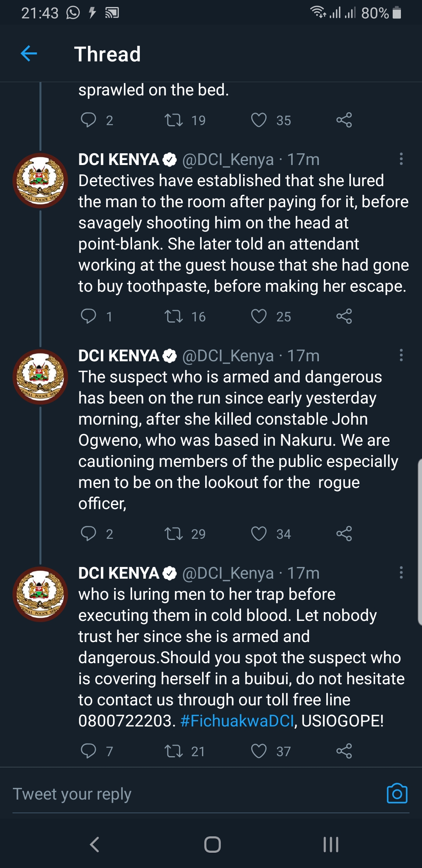Attach a photo using the camera icon
Viewport: 422px width, 868px height.
[x=397, y=794]
